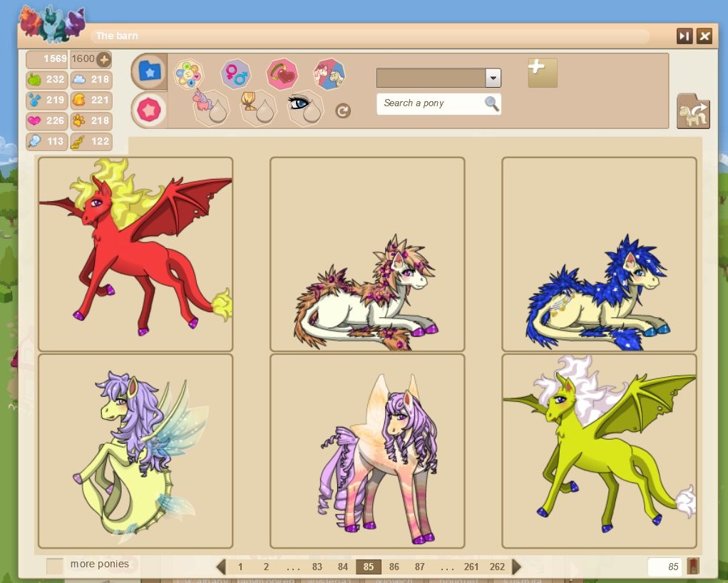Expand the dropdown above the search box
728x583 pixels.
[493, 78]
